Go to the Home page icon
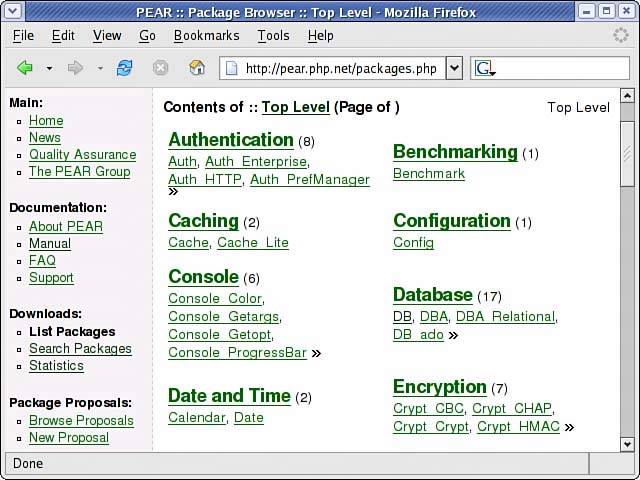This screenshot has width=640, height=480. [197, 68]
